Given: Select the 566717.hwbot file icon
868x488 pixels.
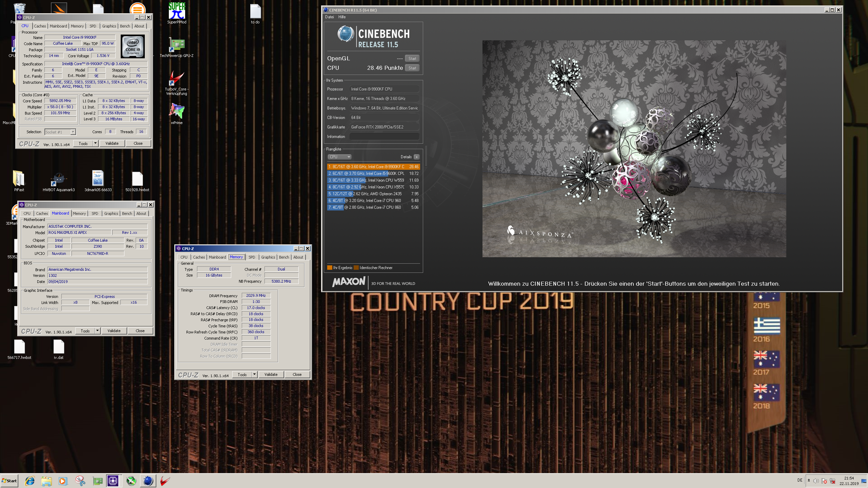Looking at the screenshot, I should coord(19,349).
